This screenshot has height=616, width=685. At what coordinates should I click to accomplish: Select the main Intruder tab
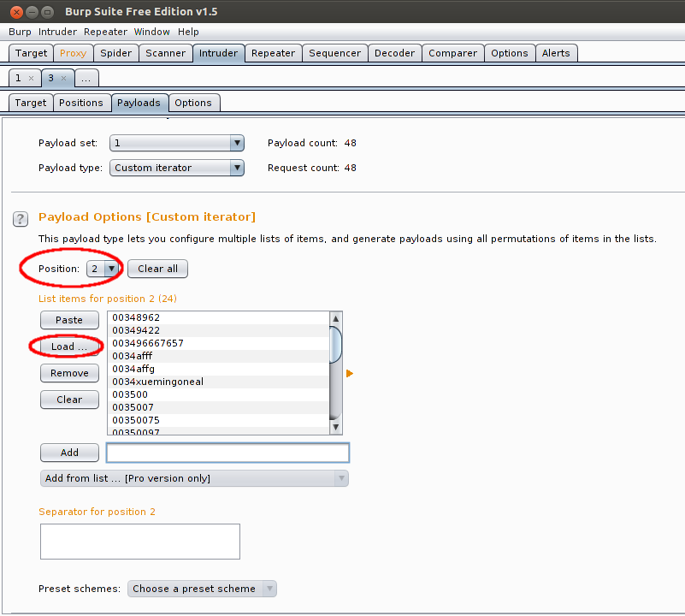click(x=218, y=53)
